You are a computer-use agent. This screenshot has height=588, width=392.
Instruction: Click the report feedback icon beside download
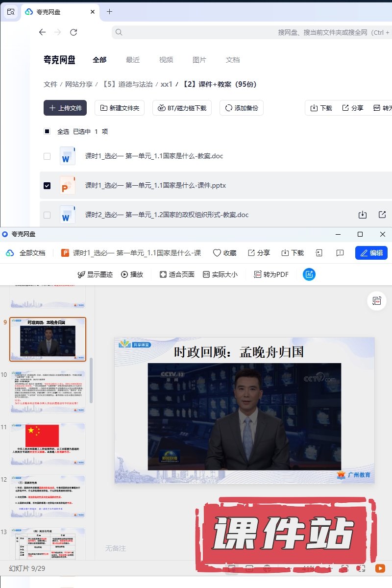point(340,253)
